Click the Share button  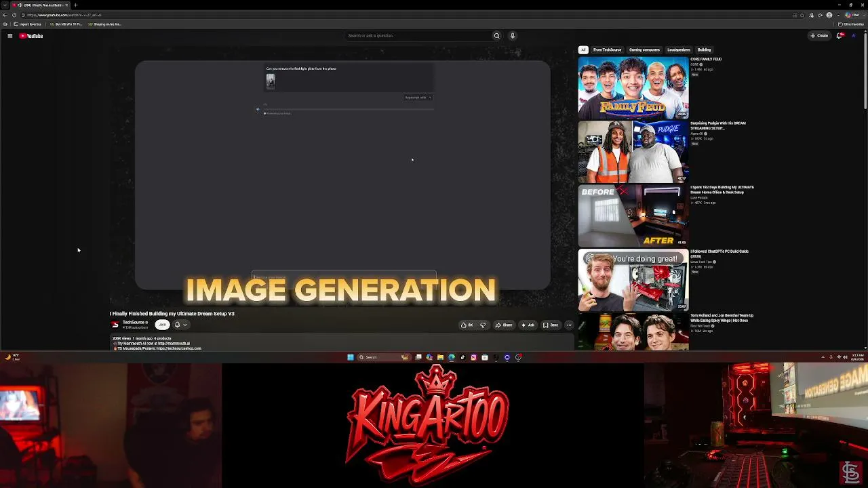pos(504,325)
